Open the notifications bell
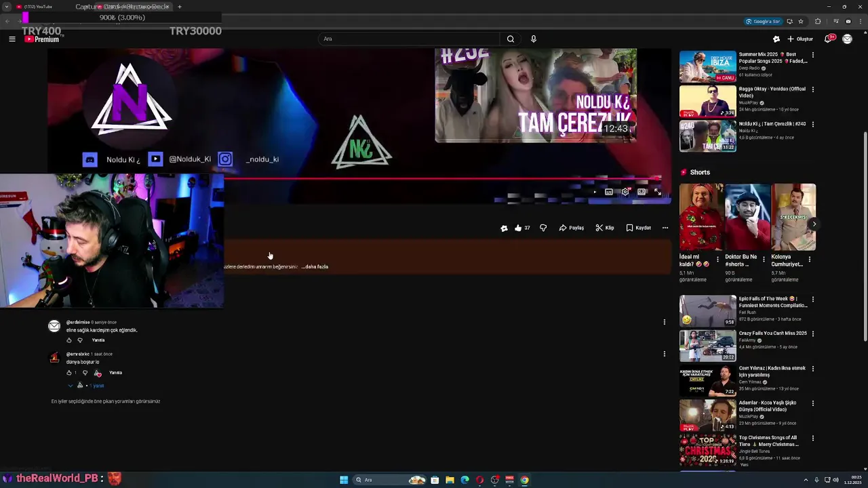868x488 pixels. pos(829,39)
